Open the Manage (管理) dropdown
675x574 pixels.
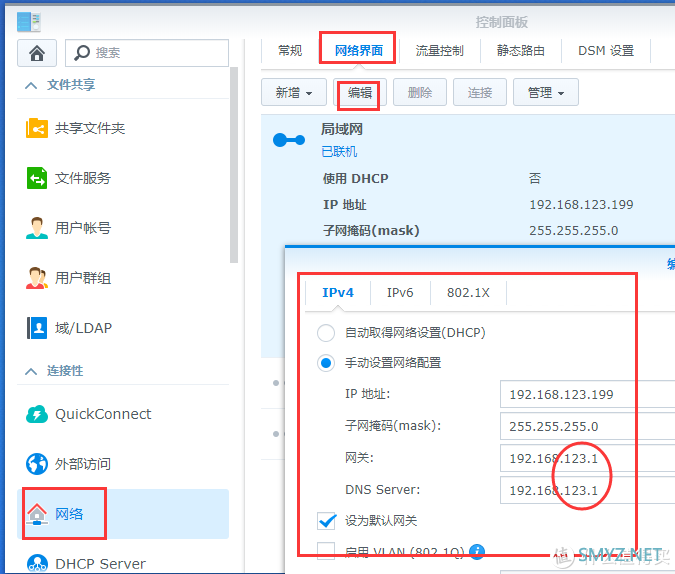click(x=546, y=92)
